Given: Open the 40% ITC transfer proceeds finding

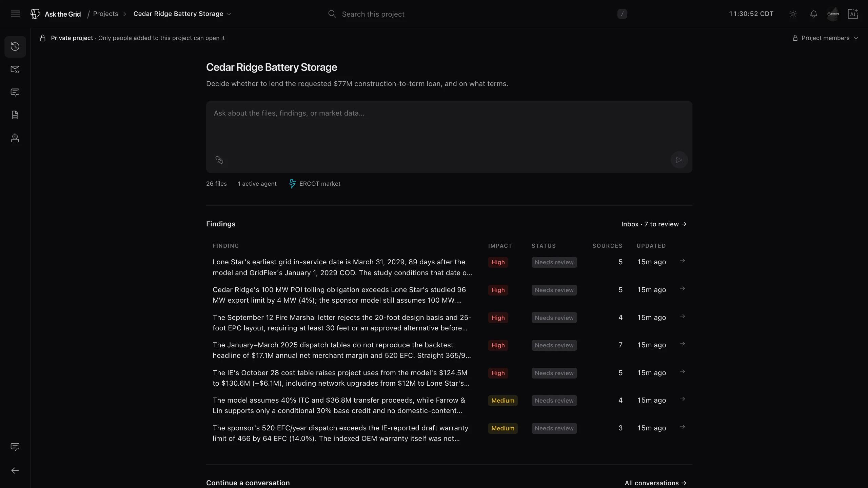Looking at the screenshot, I should (339, 405).
